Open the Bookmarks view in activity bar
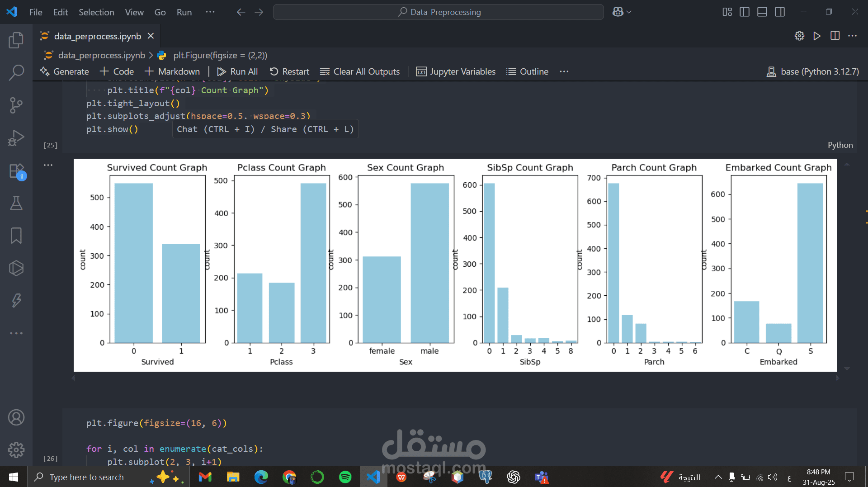868x487 pixels. coord(16,236)
